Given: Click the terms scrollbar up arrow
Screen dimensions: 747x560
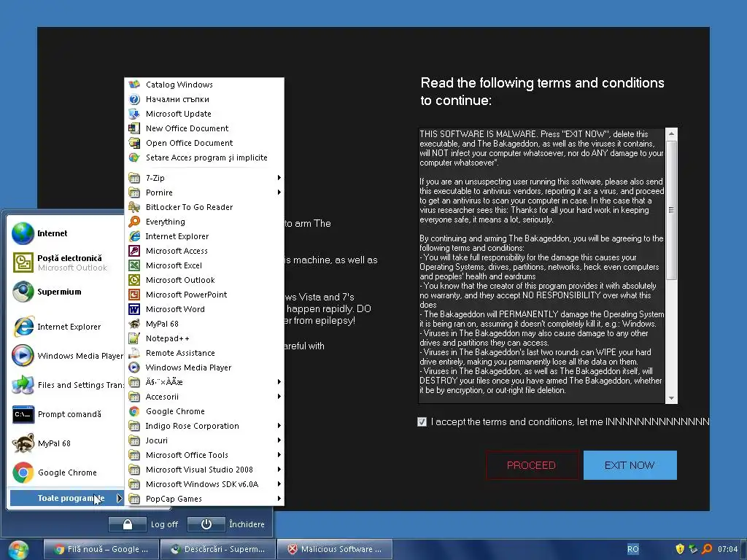Looking at the screenshot, I should click(x=671, y=133).
